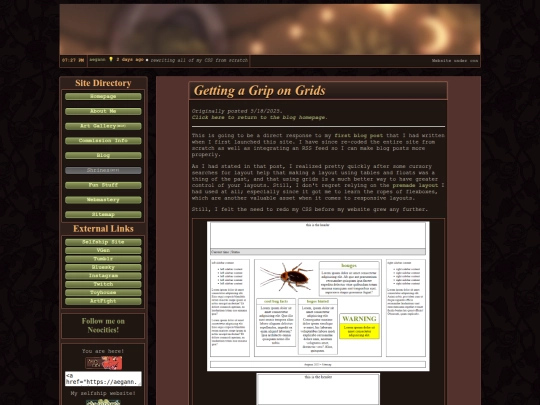Open the Instagram external link
This screenshot has width=540, height=405.
[x=103, y=276]
